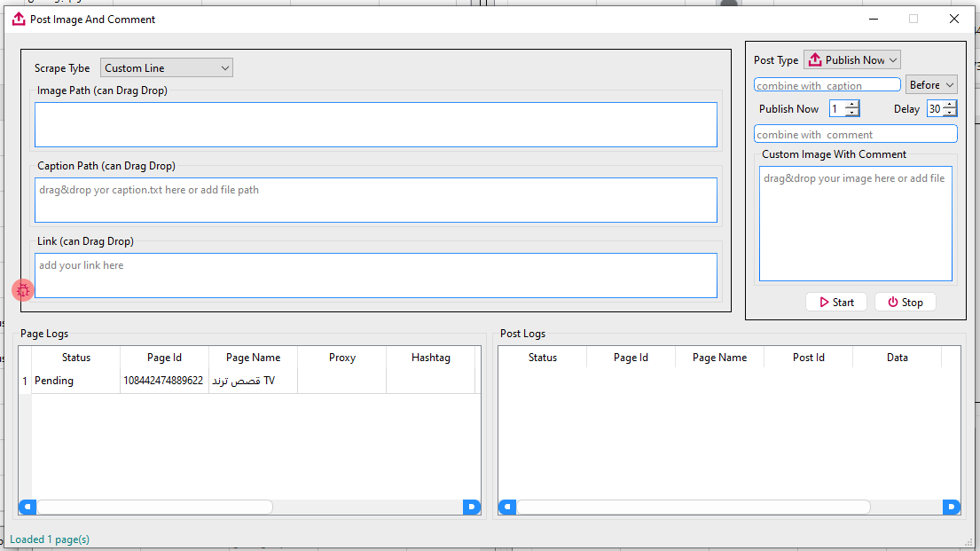Click the Stop button
Screen dimensions: 980x551
[905, 302]
